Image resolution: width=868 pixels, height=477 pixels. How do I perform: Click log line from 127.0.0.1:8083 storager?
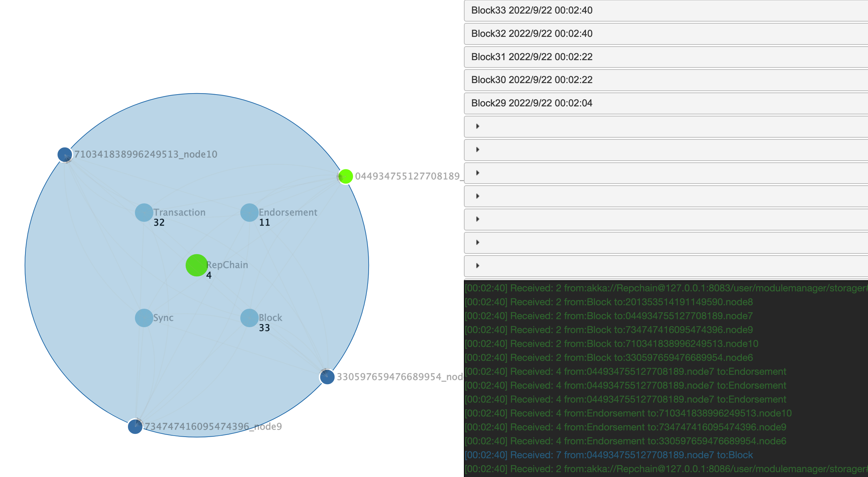pyautogui.click(x=666, y=288)
